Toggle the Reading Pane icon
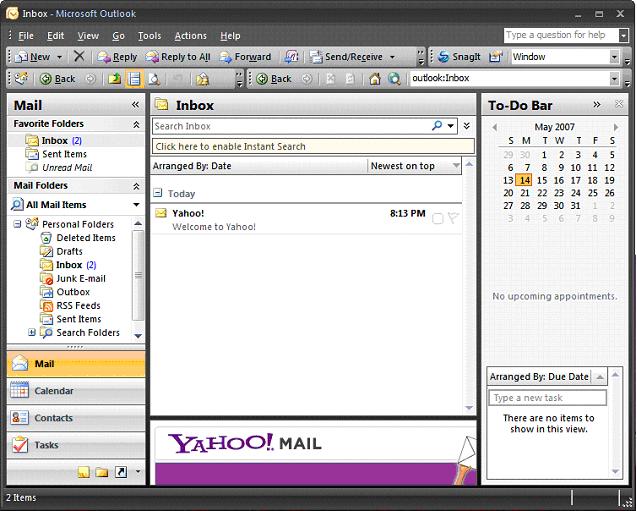 coord(134,78)
